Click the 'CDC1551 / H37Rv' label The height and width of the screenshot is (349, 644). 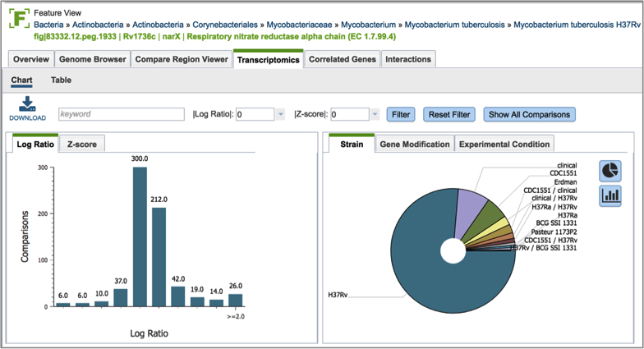[550, 240]
